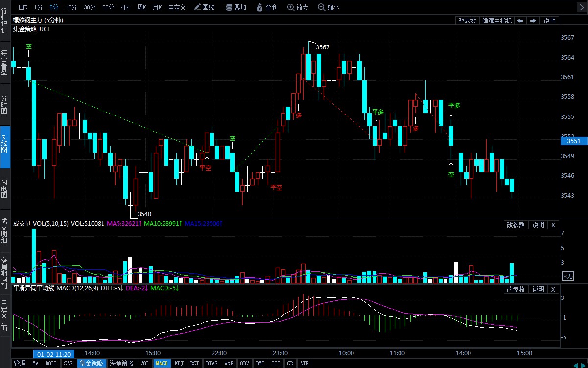
Task: Close the MACD panel with X
Action: tap(553, 289)
